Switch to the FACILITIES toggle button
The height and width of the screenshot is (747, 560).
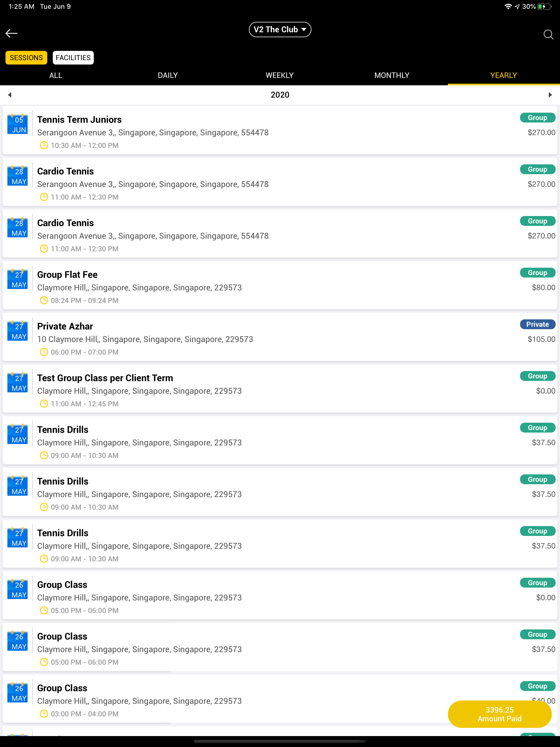[x=73, y=58]
